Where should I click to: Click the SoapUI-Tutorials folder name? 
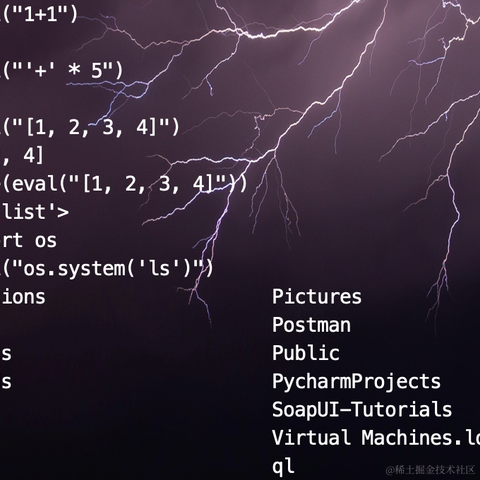point(362,410)
